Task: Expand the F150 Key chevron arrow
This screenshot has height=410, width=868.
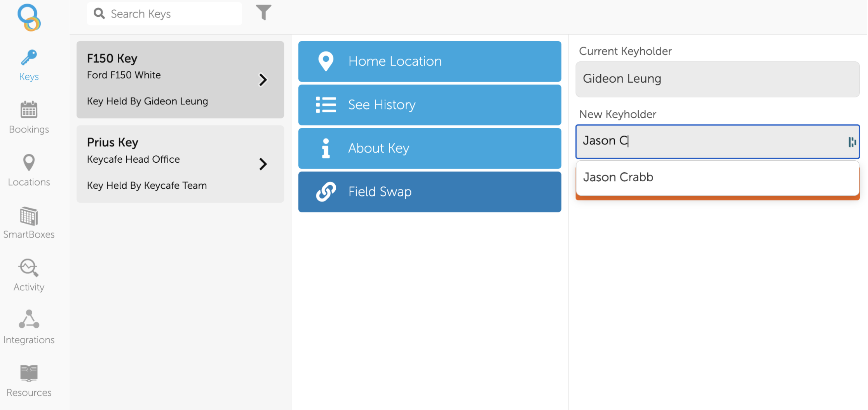Action: tap(263, 80)
